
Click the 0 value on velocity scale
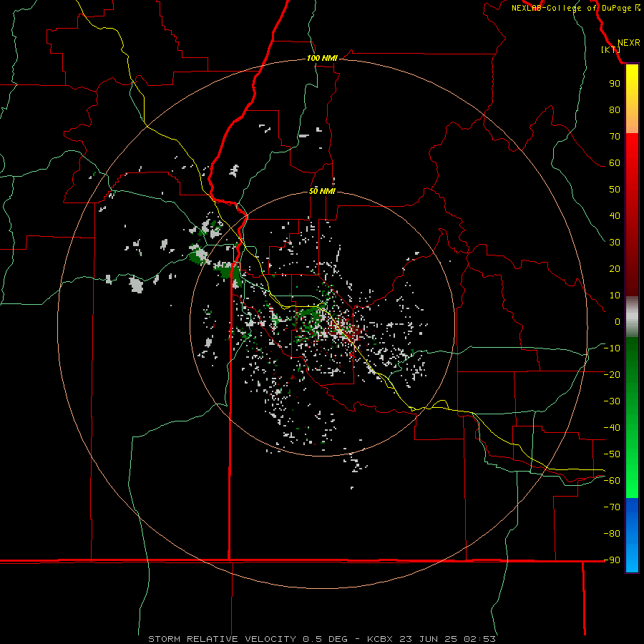618,322
